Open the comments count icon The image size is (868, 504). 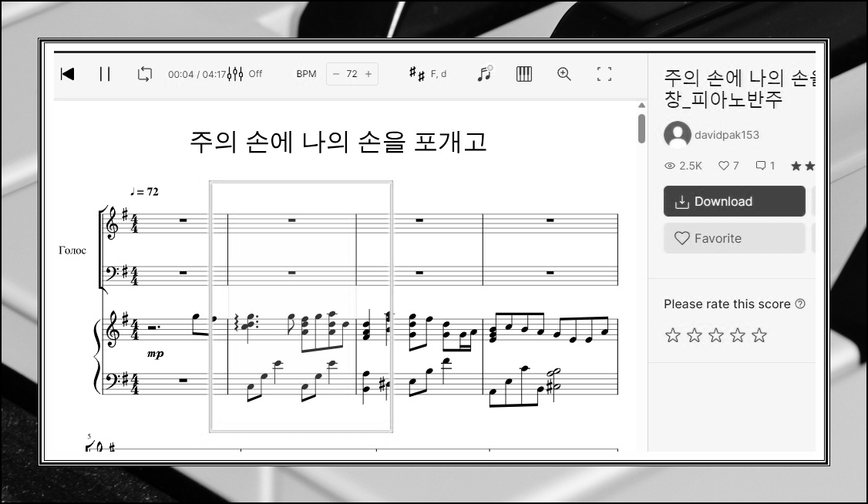(x=761, y=166)
